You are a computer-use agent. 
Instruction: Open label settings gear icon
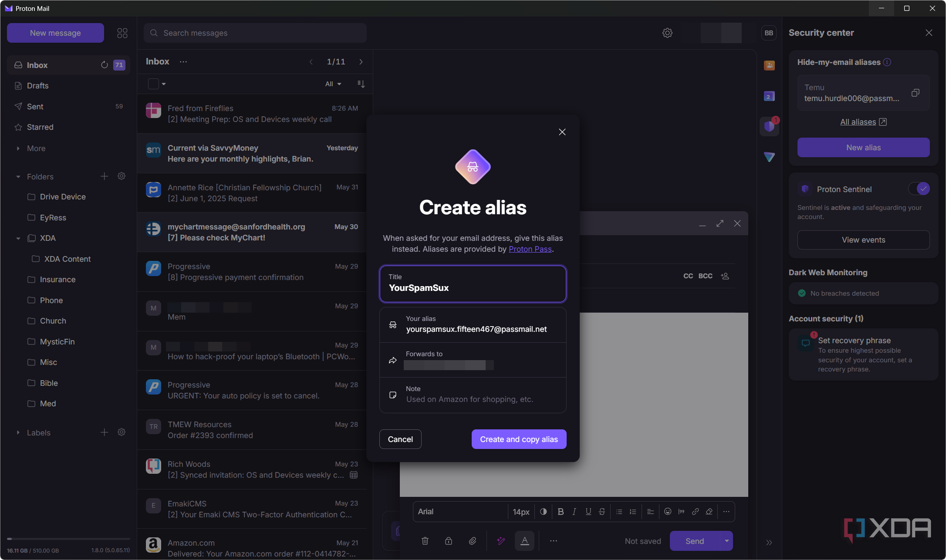122,432
